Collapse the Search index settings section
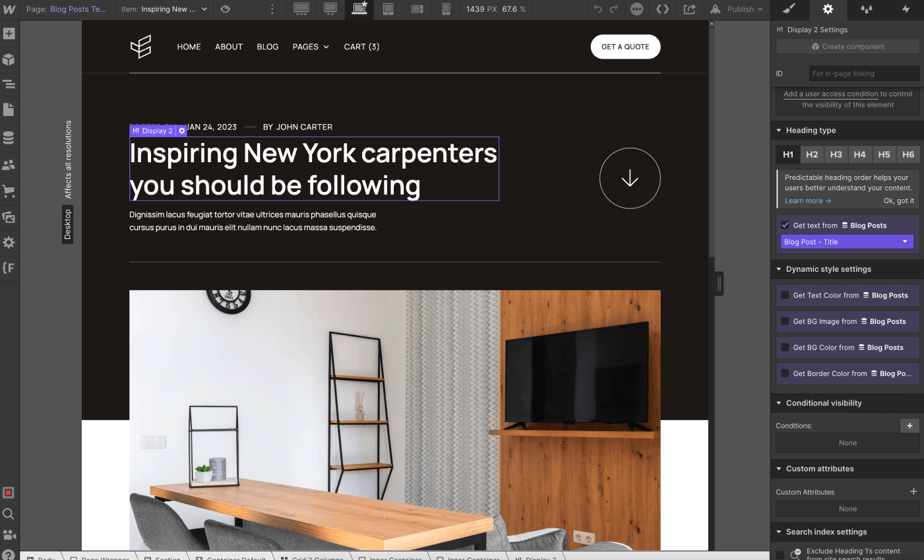Screen dimensions: 924x560 [x=825, y=532]
